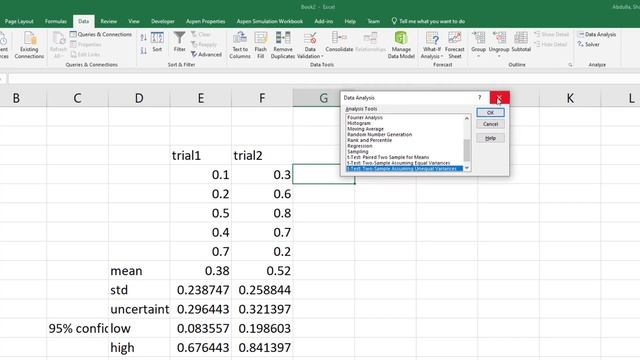Open Advanced filter options
640x360 pixels.
click(206, 54)
